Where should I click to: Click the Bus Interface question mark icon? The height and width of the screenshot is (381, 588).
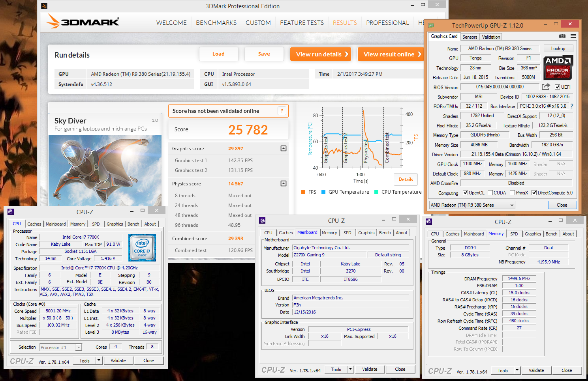coord(572,106)
